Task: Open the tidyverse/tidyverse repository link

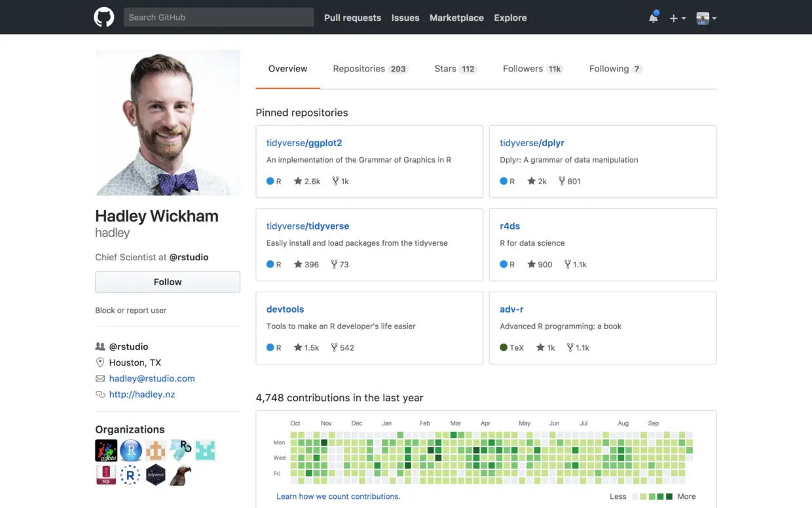Action: coord(308,226)
